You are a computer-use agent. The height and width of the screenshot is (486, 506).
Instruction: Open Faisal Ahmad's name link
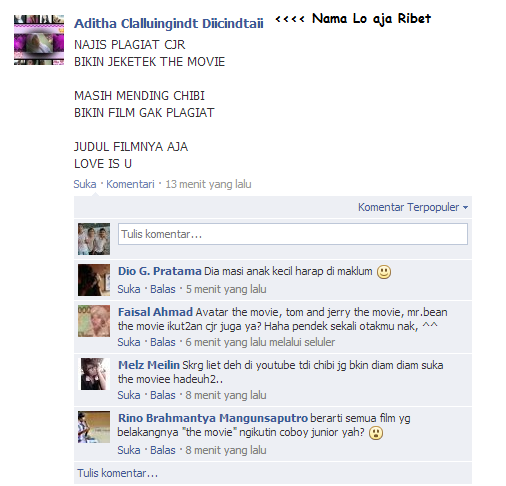pyautogui.click(x=155, y=312)
